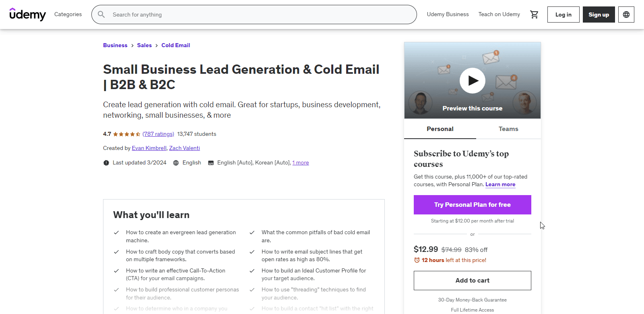Open the 787 ratings details
Image resolution: width=644 pixels, height=314 pixels.
158,134
